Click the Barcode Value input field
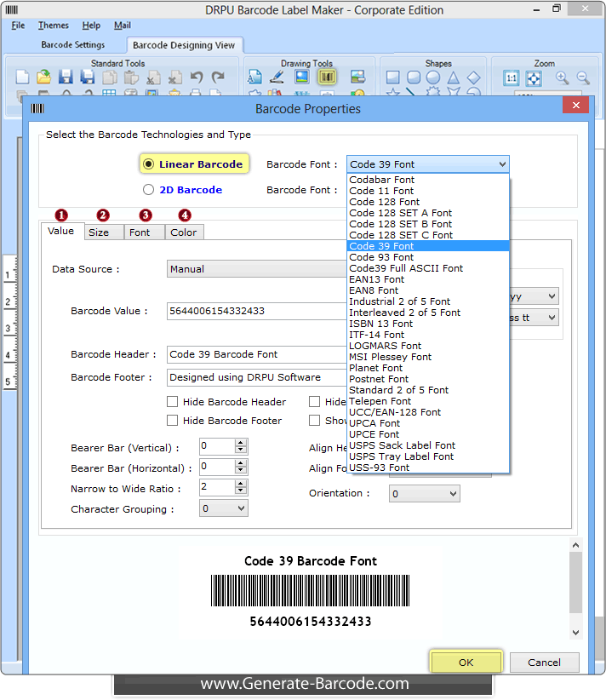This screenshot has height=700, width=606. point(257,311)
